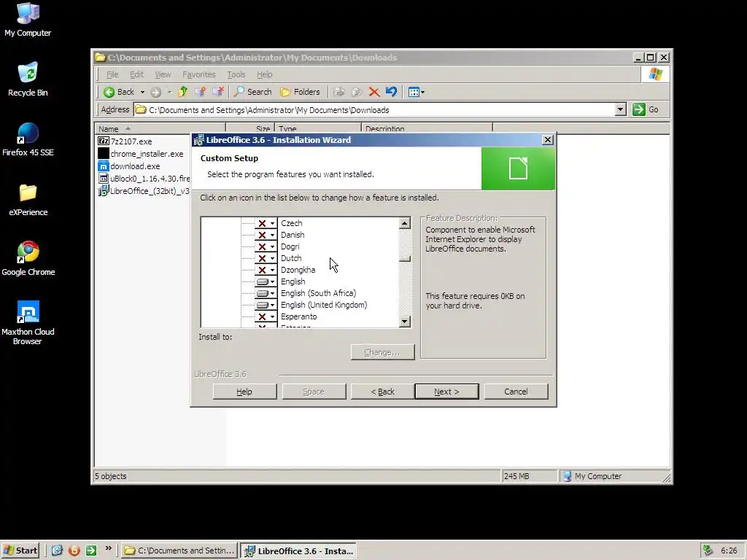
Task: Select the Dutch language row text
Action: 291,258
